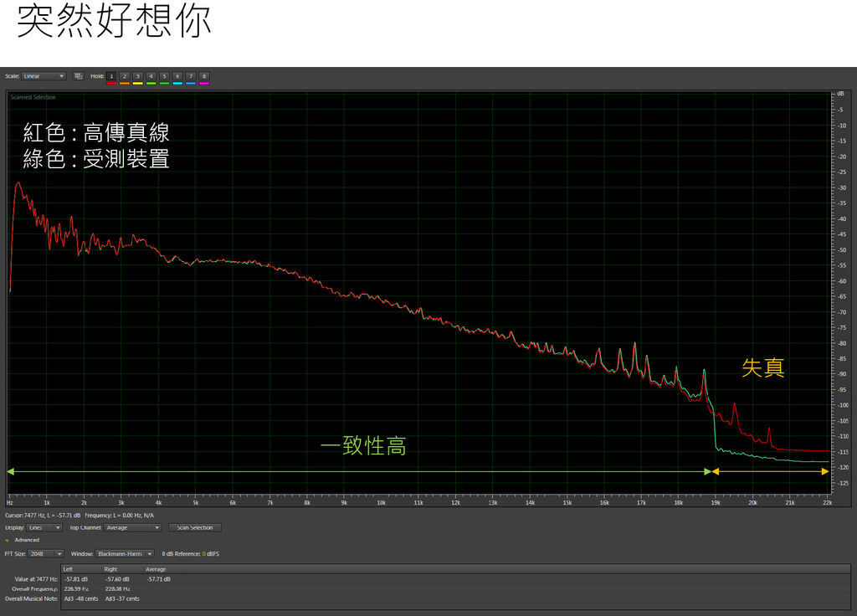The width and height of the screenshot is (857, 616).
Task: Click the 0 dB Reference value
Action: [204, 554]
